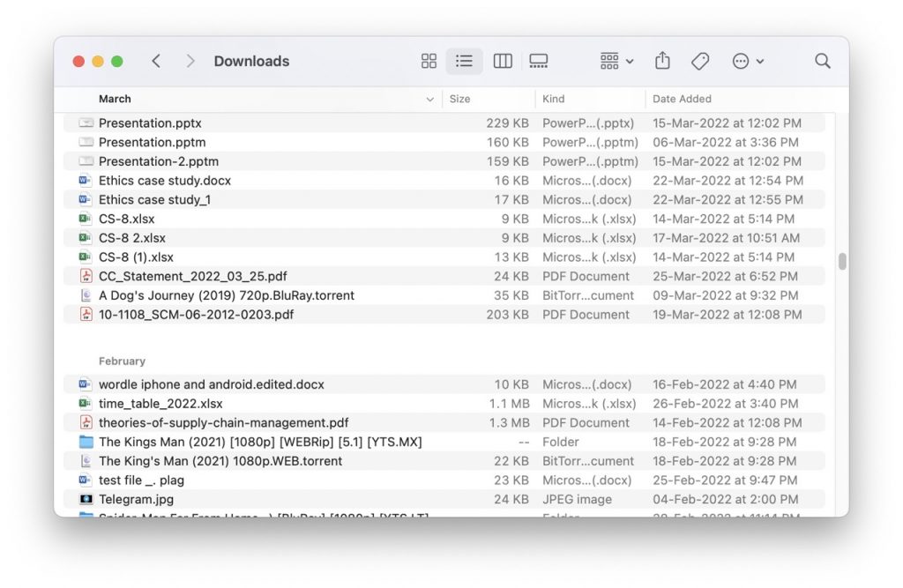This screenshot has height=588, width=903.
Task: Open the More actions ellipsis menu
Action: click(748, 61)
